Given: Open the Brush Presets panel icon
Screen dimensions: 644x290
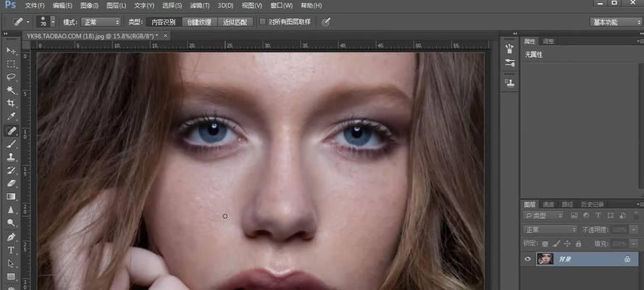Looking at the screenshot, I should [x=510, y=49].
